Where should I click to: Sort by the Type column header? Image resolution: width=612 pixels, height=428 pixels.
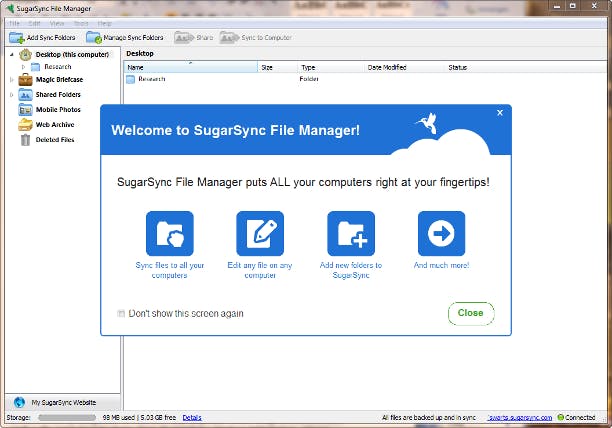pyautogui.click(x=331, y=67)
